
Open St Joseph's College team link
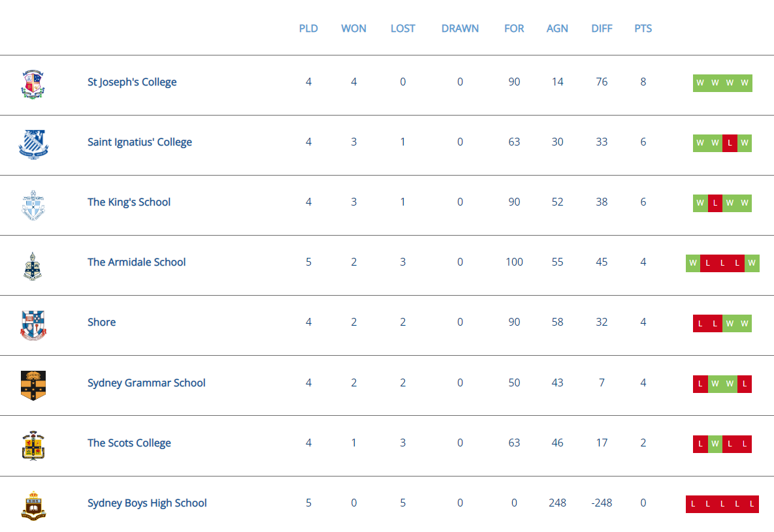point(132,82)
